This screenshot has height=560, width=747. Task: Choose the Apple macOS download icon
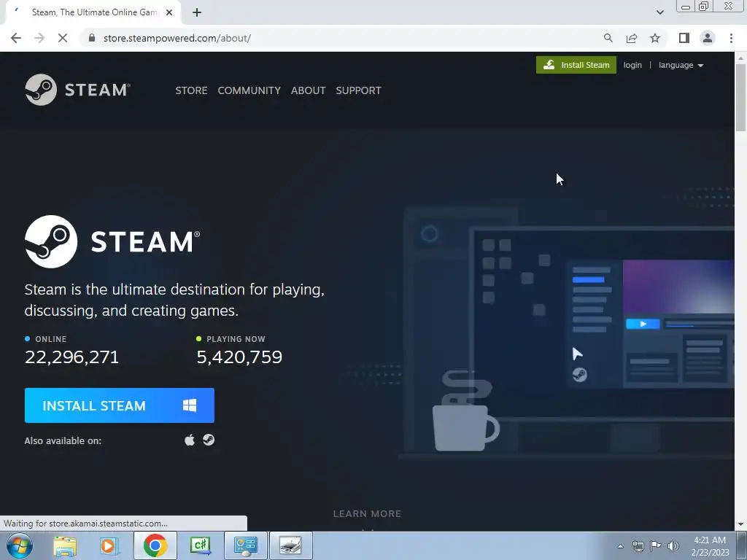(190, 440)
